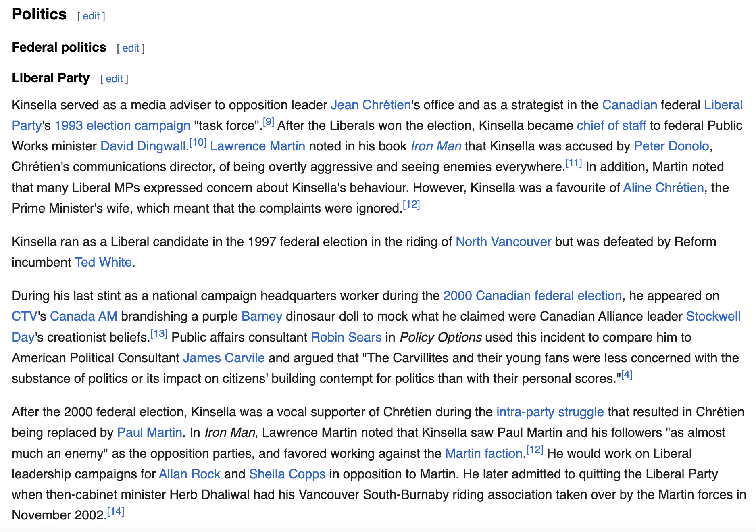756x532 pixels.
Task: Click the italic Iron Man book link
Action: pyautogui.click(x=436, y=146)
